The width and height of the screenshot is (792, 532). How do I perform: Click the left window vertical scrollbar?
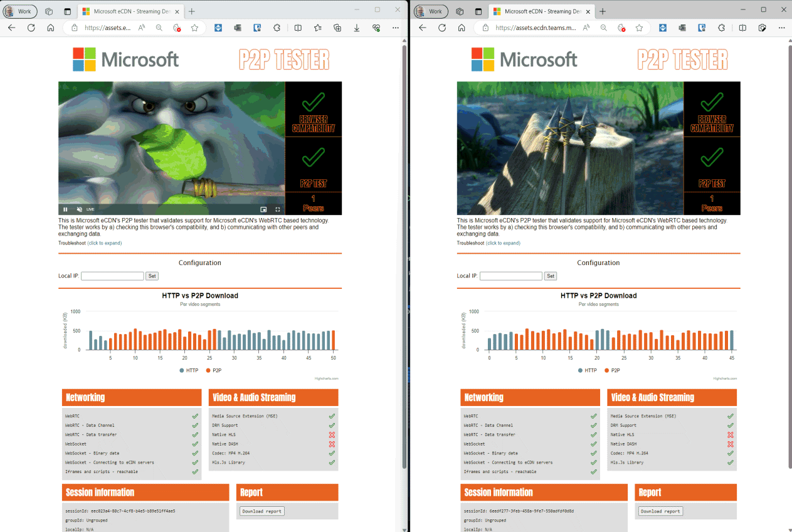pos(404,257)
